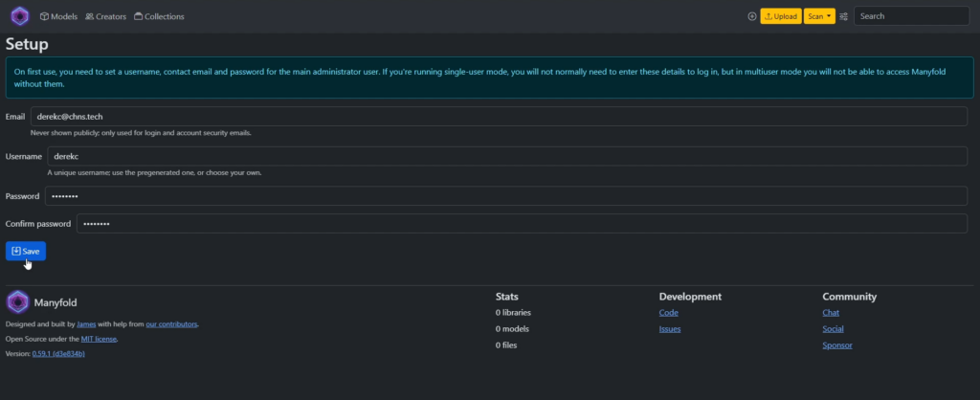The width and height of the screenshot is (980, 400).
Task: Click into the Confirm password field
Action: click(x=522, y=224)
